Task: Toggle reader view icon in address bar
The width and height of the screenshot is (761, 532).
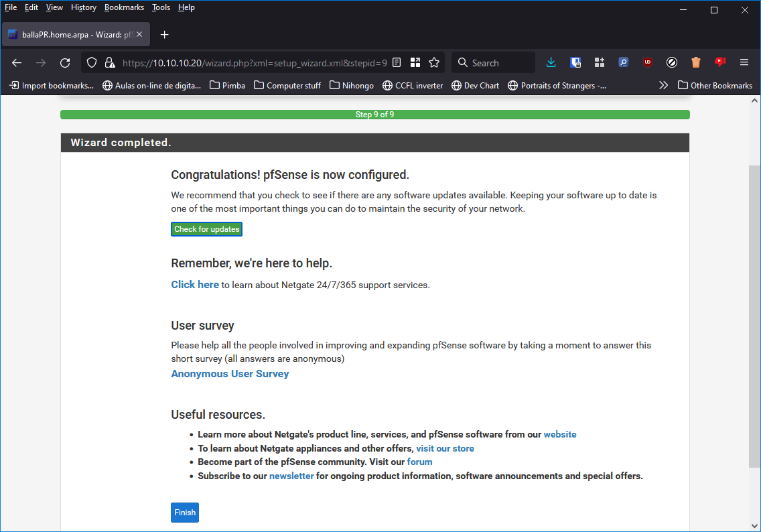Action: coord(397,62)
